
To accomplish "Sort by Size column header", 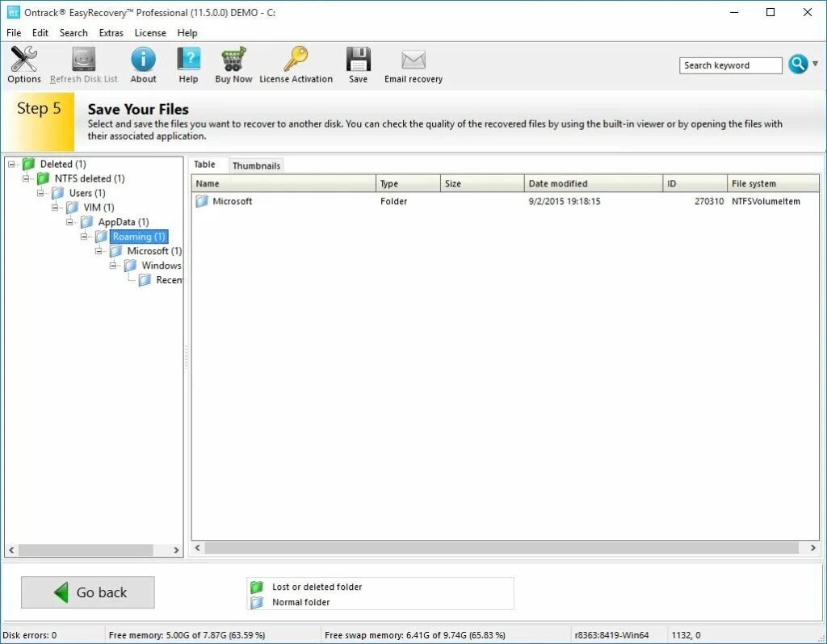I will pos(483,183).
